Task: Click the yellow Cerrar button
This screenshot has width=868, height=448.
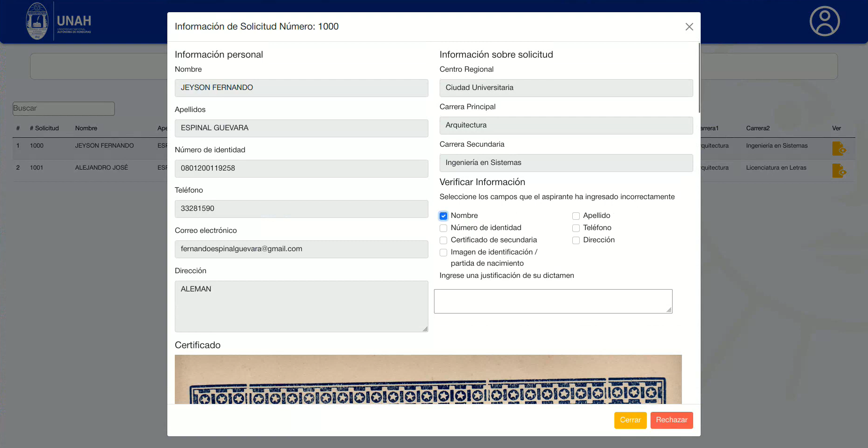Action: (x=630, y=420)
